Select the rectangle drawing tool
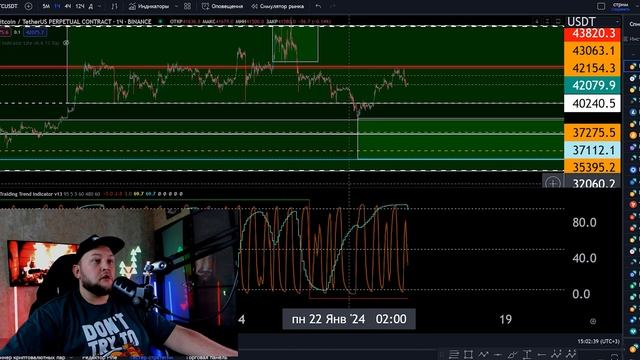 tap(468, 354)
